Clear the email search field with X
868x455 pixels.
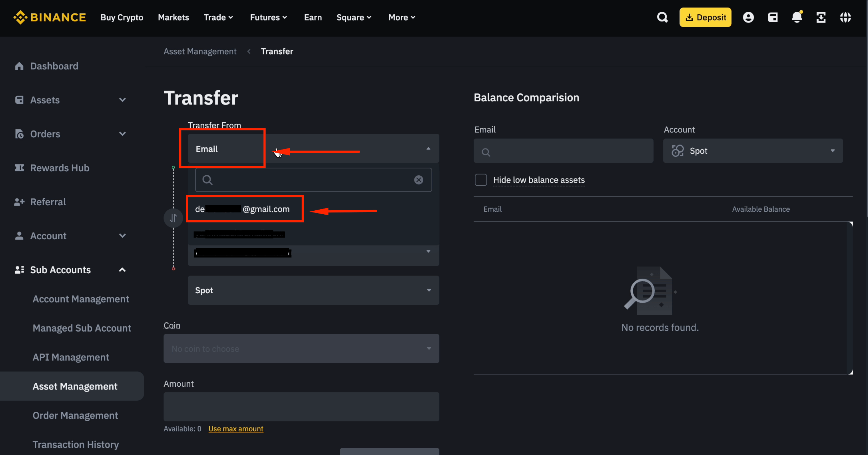click(419, 180)
